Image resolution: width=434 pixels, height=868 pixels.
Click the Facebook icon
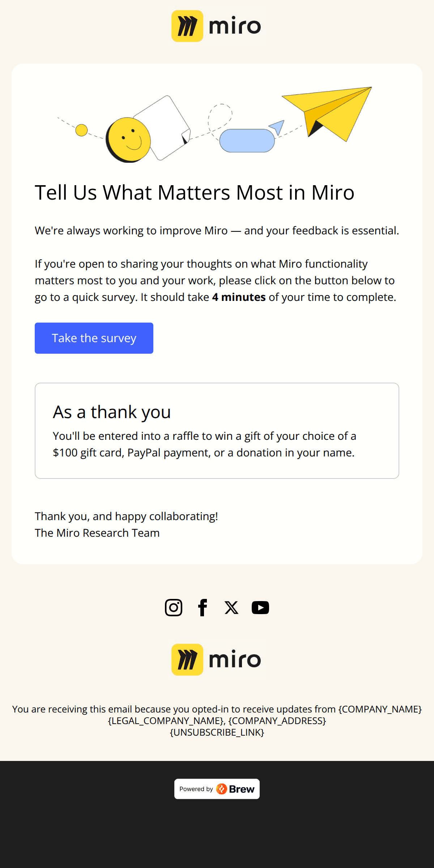click(x=203, y=607)
